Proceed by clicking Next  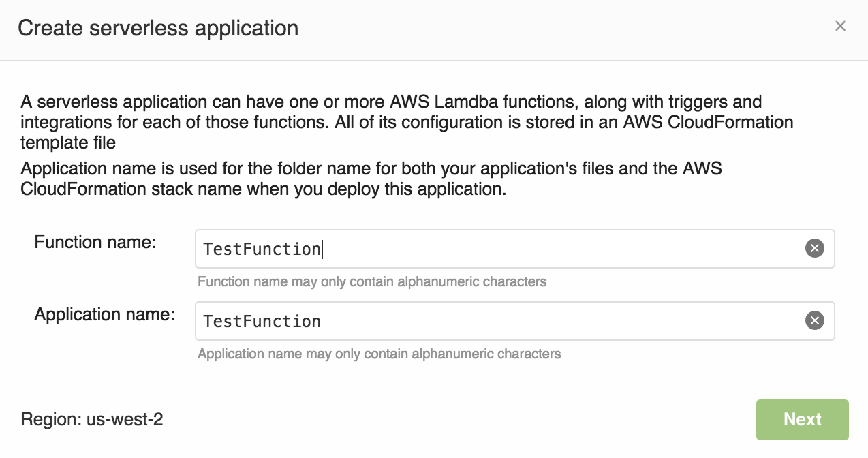click(x=802, y=420)
